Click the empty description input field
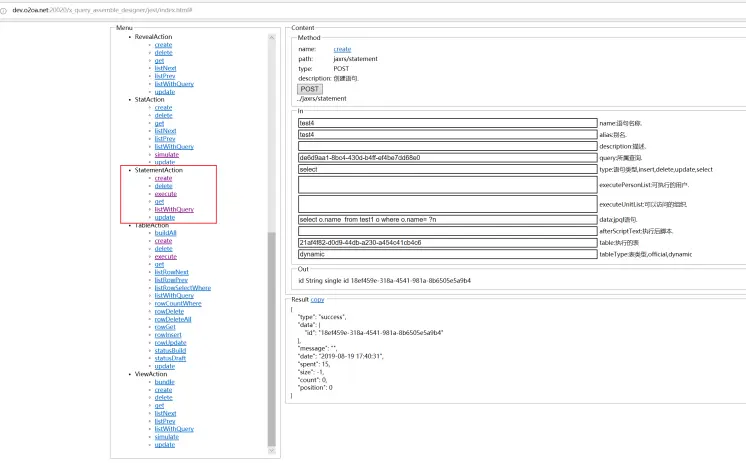Screen dimensions: 746x463 coord(447,146)
